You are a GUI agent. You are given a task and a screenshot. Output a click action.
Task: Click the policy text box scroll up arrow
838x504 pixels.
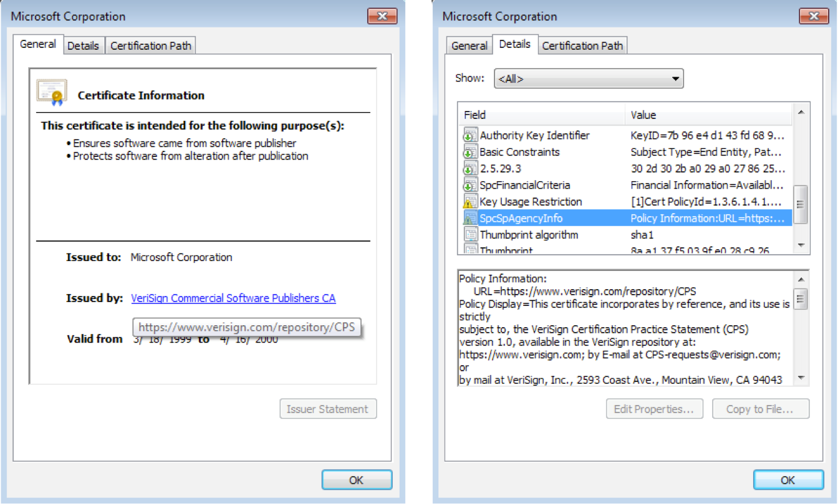[801, 278]
